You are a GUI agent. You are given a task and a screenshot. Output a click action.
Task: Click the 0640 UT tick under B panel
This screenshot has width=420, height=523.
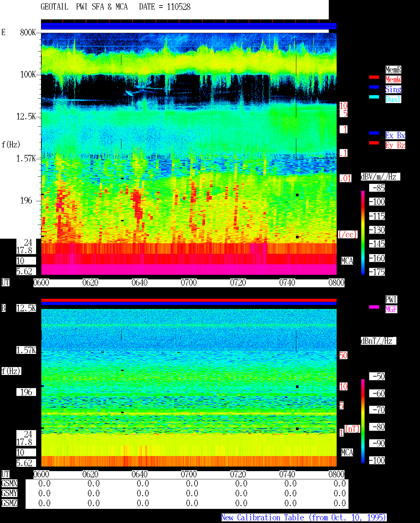point(140,474)
